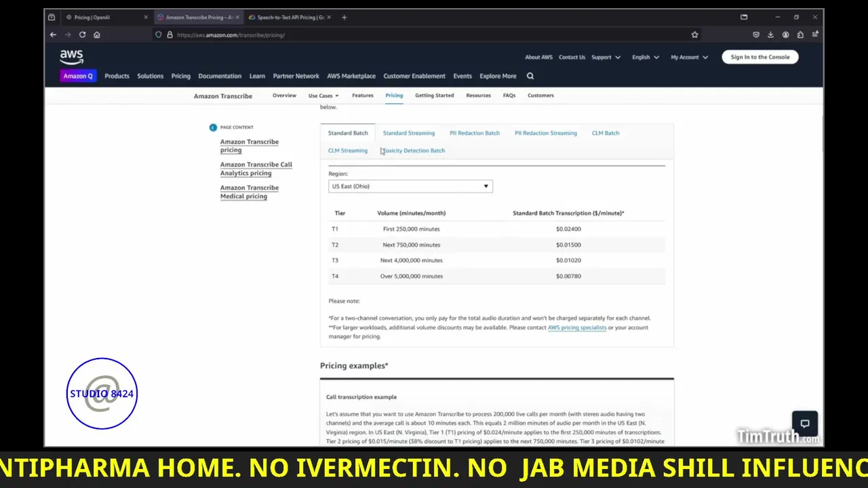Screen dimensions: 868x488
Task: Open the Pricing item in AWS nav
Action: pyautogui.click(x=181, y=76)
